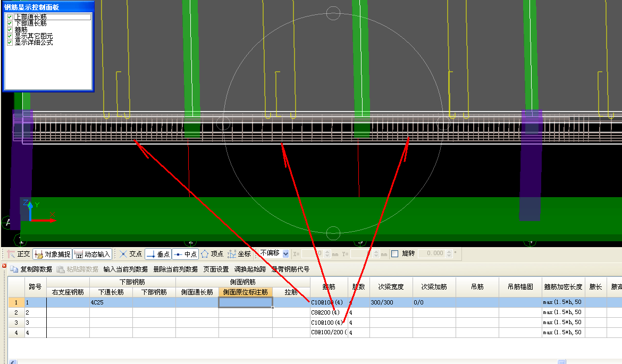Enable 顶点 vertex snap
This screenshot has height=364, width=622.
212,254
